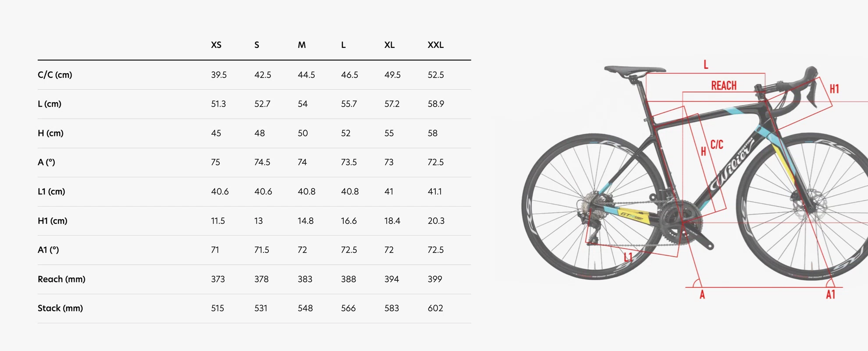868x351 pixels.
Task: Click the H1 label near the handlebar
Action: pyautogui.click(x=834, y=89)
